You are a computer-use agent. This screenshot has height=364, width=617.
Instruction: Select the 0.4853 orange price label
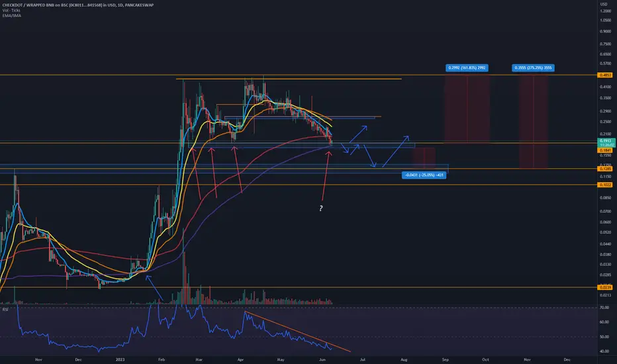click(605, 75)
